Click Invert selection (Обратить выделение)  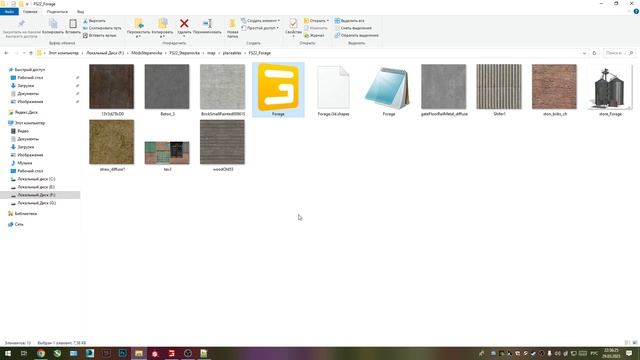[357, 36]
